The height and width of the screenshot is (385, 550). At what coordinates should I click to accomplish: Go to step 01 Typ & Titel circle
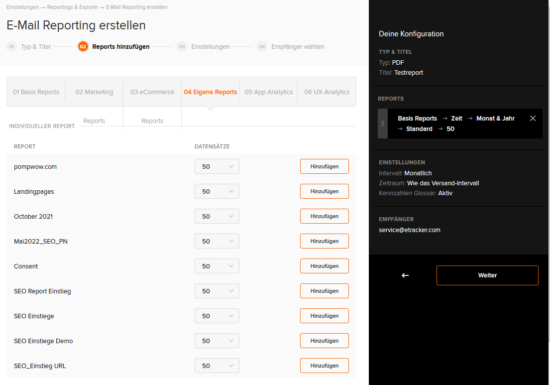(x=11, y=47)
